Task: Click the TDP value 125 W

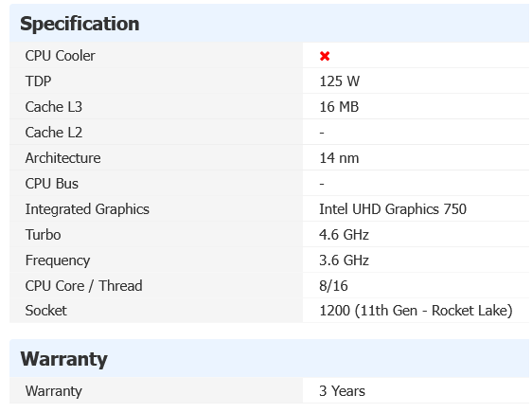Action: click(339, 81)
